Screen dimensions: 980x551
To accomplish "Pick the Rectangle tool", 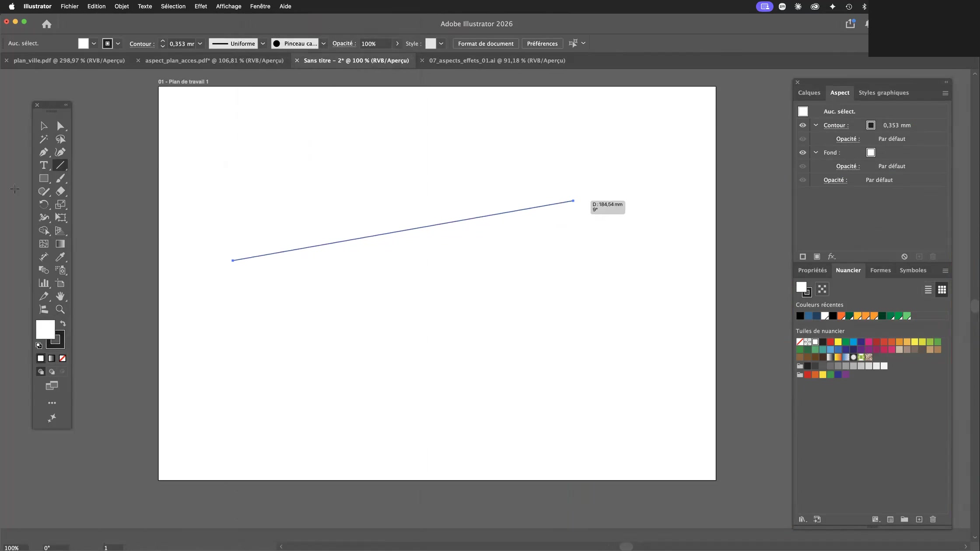I will click(x=44, y=178).
